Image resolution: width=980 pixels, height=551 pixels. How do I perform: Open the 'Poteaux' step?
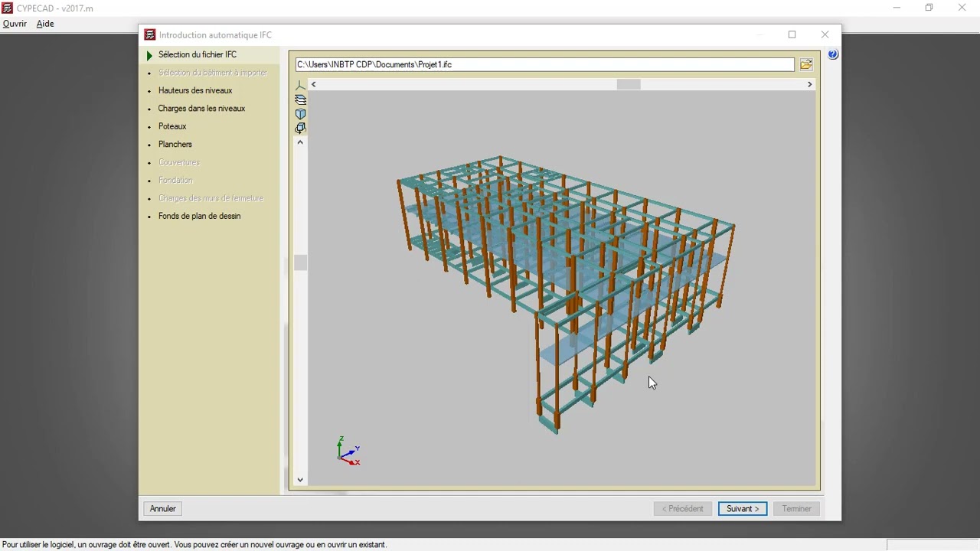coord(172,126)
